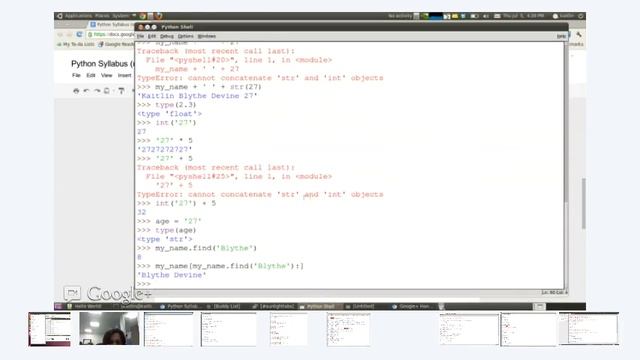The image size is (640, 360).
Task: Select the first screen-share thumbnail at left
Action: [49, 329]
